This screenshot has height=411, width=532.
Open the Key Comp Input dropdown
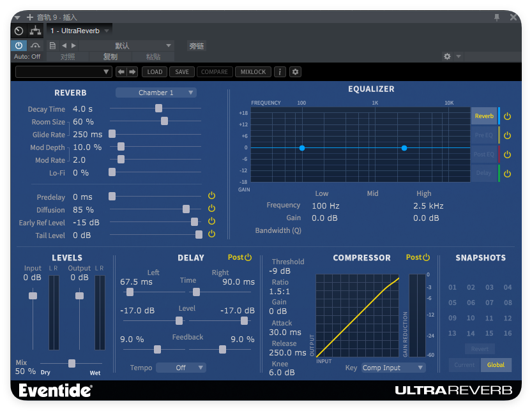coord(393,368)
